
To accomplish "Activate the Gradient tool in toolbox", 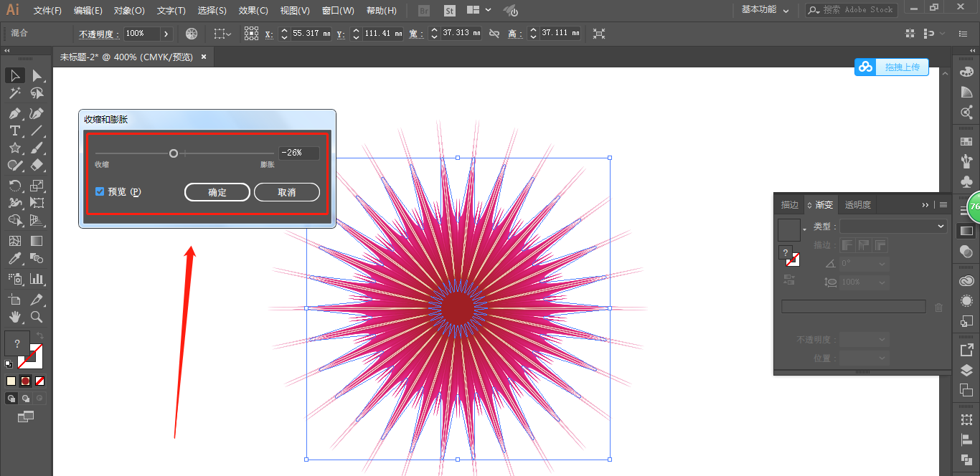I will [37, 241].
